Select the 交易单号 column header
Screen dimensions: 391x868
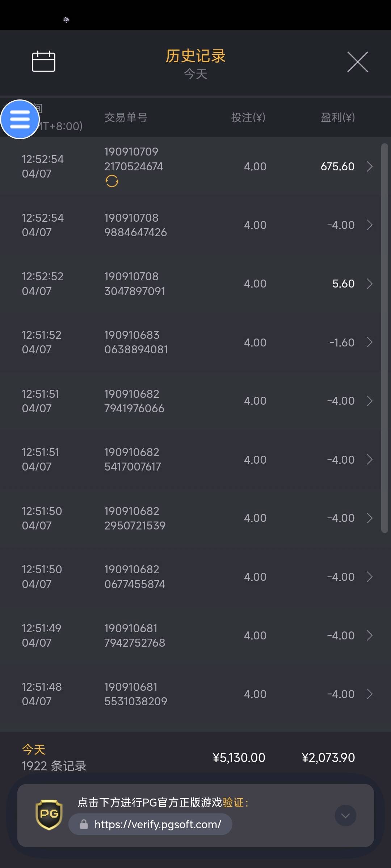tap(126, 118)
